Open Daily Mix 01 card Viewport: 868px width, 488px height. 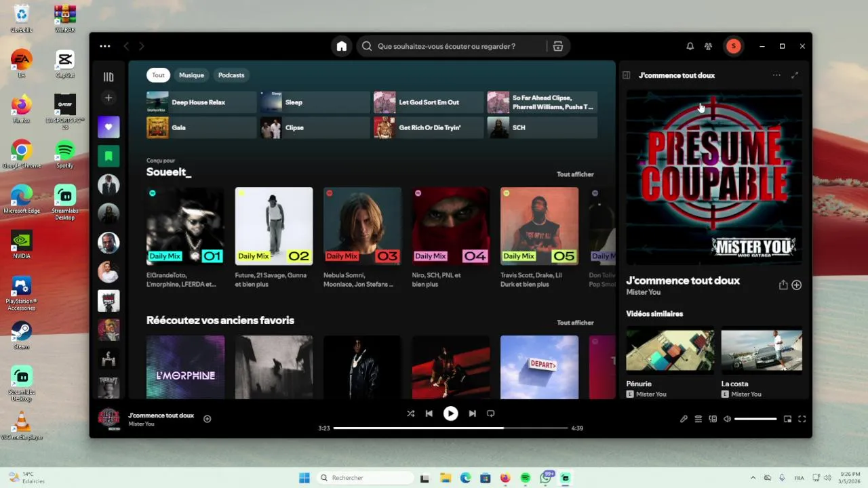[185, 238]
